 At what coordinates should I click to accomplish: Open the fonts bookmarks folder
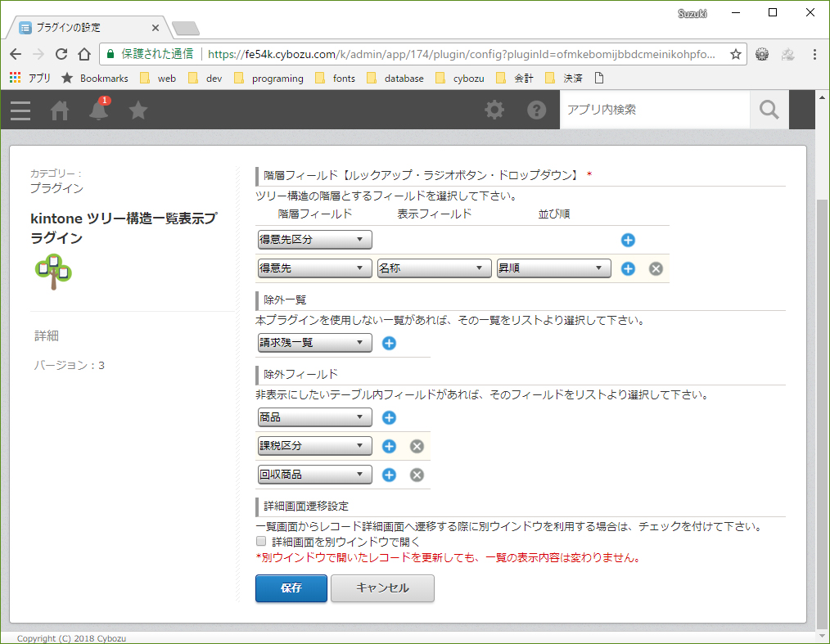[335, 79]
